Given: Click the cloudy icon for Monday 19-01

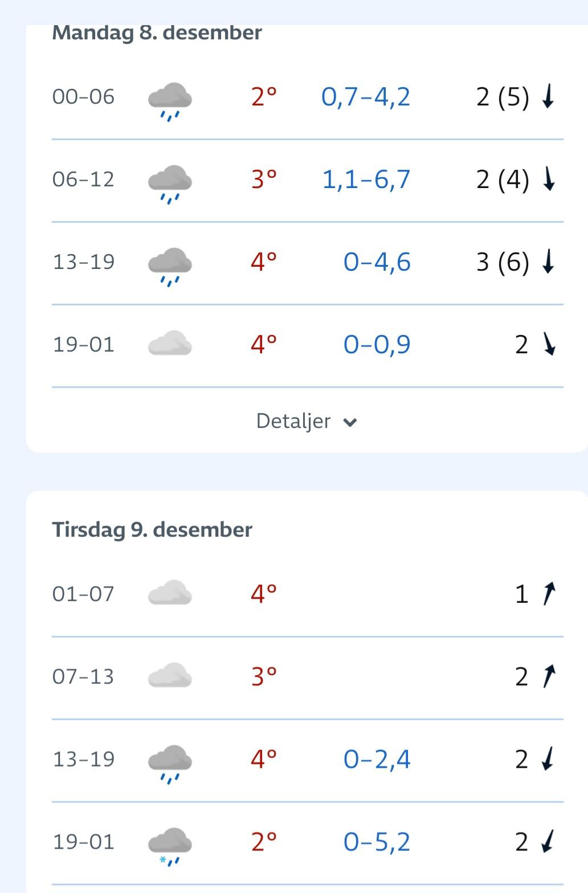Looking at the screenshot, I should 170,344.
